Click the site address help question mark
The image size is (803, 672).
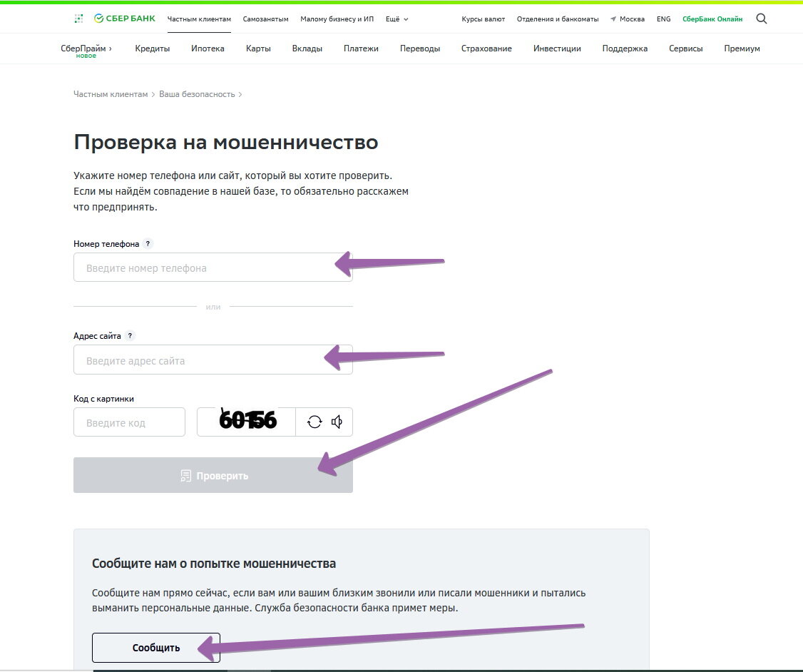click(x=130, y=336)
